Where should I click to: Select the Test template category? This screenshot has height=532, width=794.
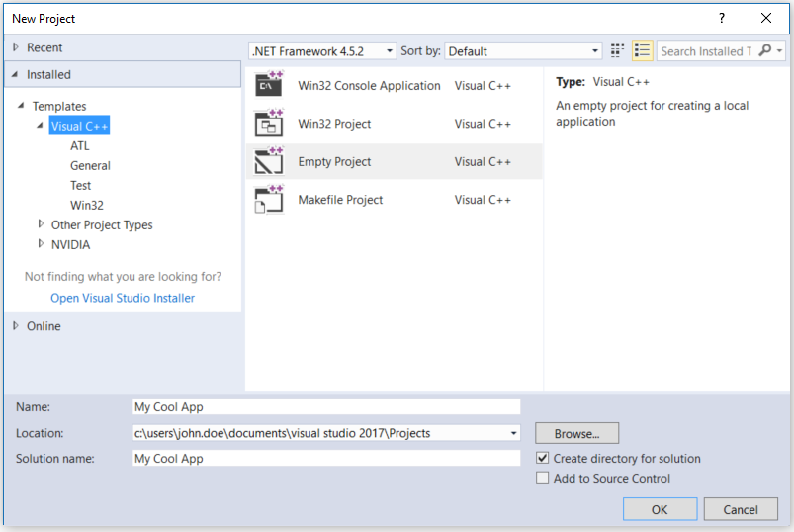pos(80,185)
